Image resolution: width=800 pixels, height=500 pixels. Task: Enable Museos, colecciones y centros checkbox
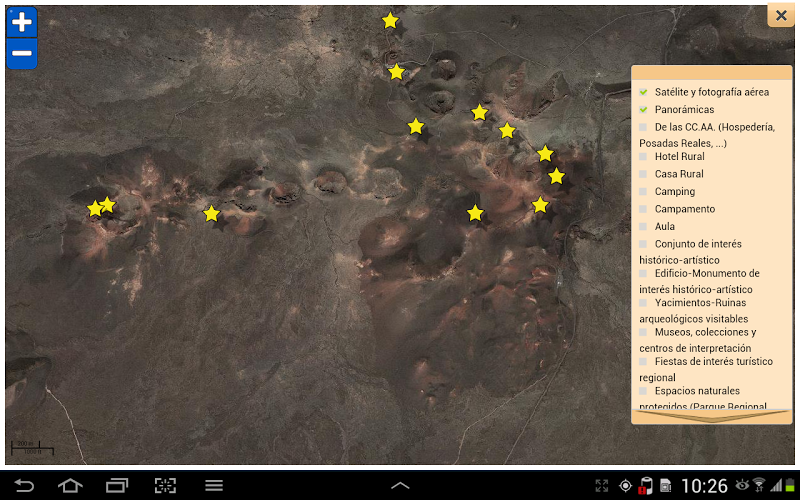click(643, 332)
